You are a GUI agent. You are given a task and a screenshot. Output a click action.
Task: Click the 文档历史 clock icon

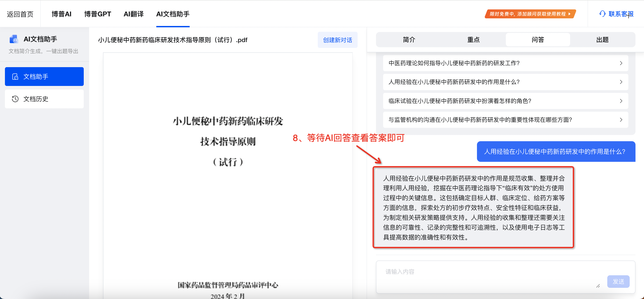[15, 99]
